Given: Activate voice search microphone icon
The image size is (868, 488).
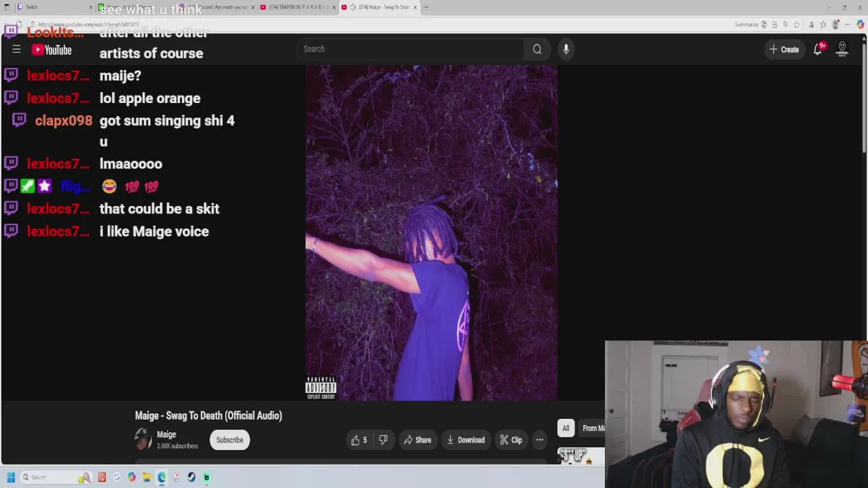Looking at the screenshot, I should point(566,49).
